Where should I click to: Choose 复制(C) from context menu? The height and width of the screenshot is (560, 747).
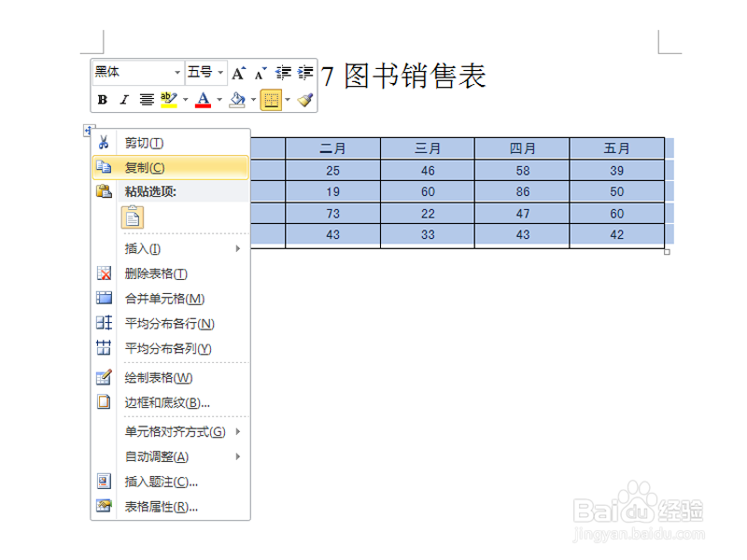171,168
